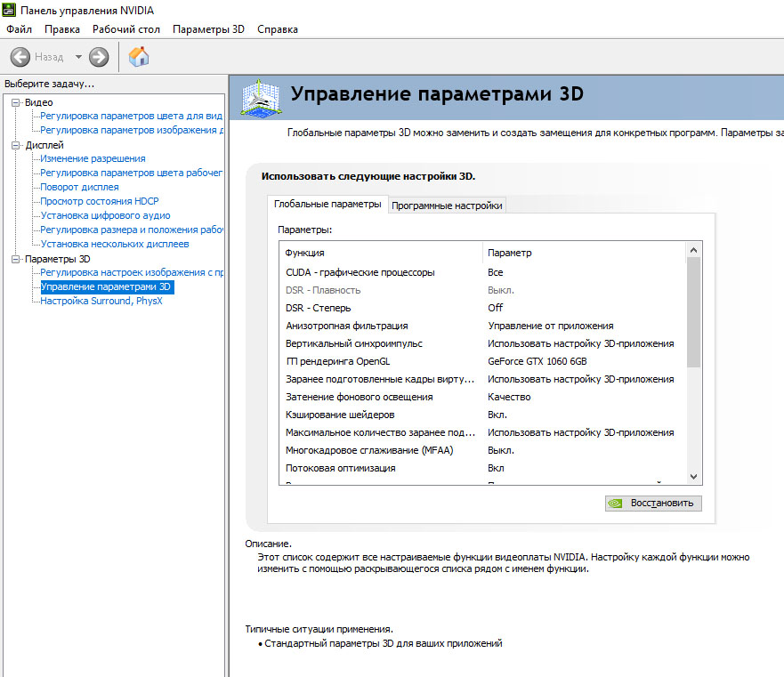
Task: Open the Файл menu
Action: tap(19, 29)
